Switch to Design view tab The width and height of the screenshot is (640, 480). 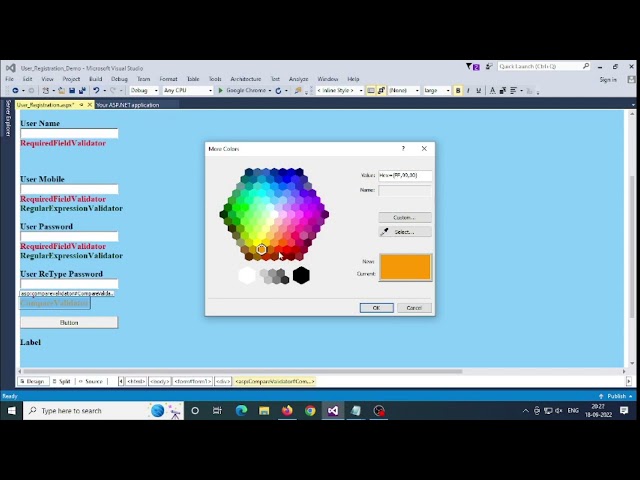[32, 381]
